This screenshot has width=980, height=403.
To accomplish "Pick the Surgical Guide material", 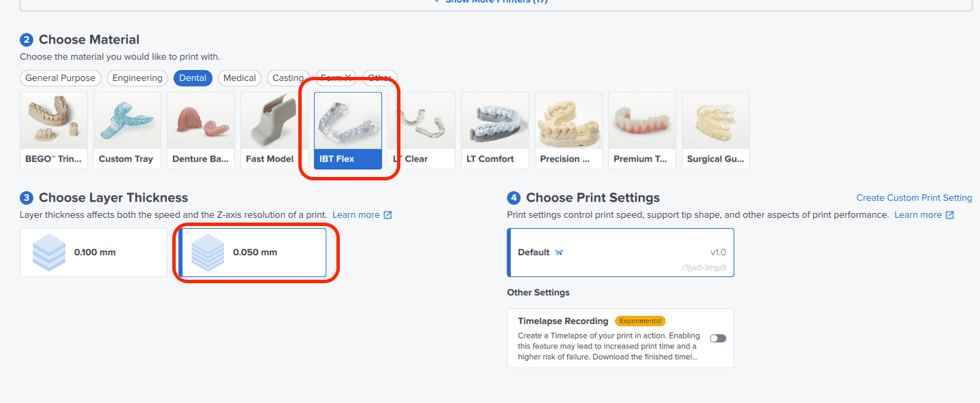I will point(716,129).
